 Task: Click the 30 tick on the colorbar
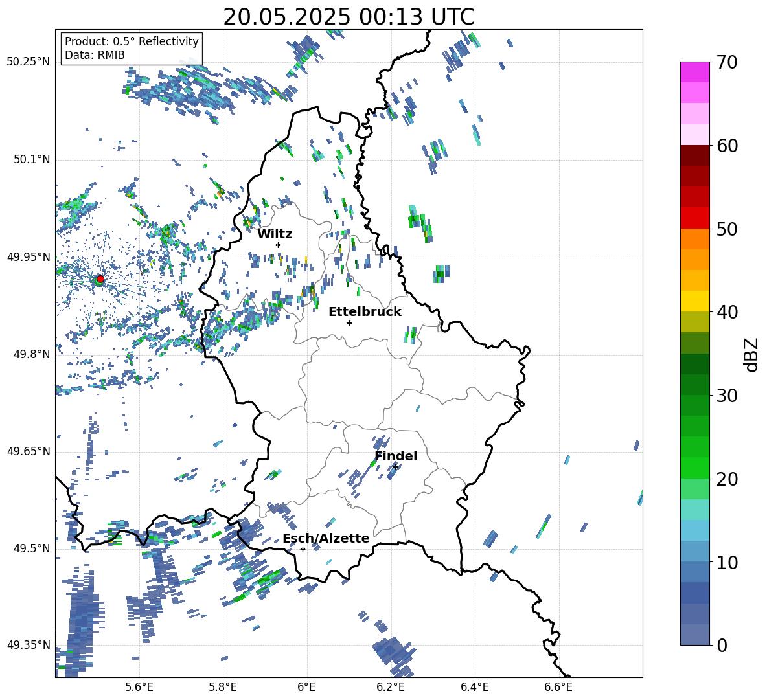727,395
